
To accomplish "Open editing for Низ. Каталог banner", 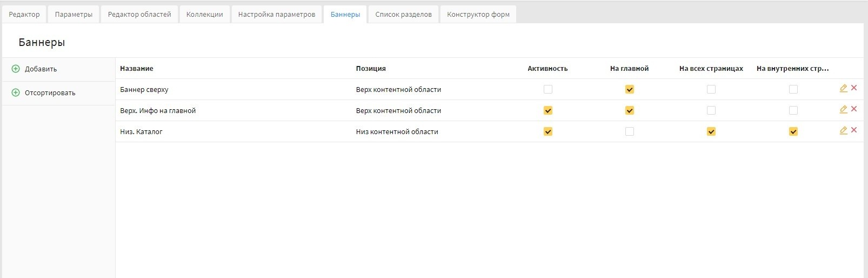I will tap(843, 130).
